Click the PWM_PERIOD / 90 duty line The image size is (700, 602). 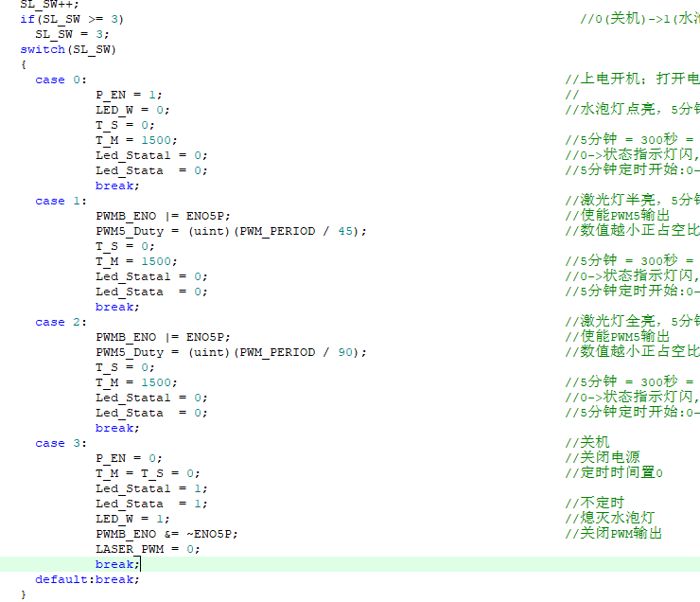pyautogui.click(x=230, y=352)
